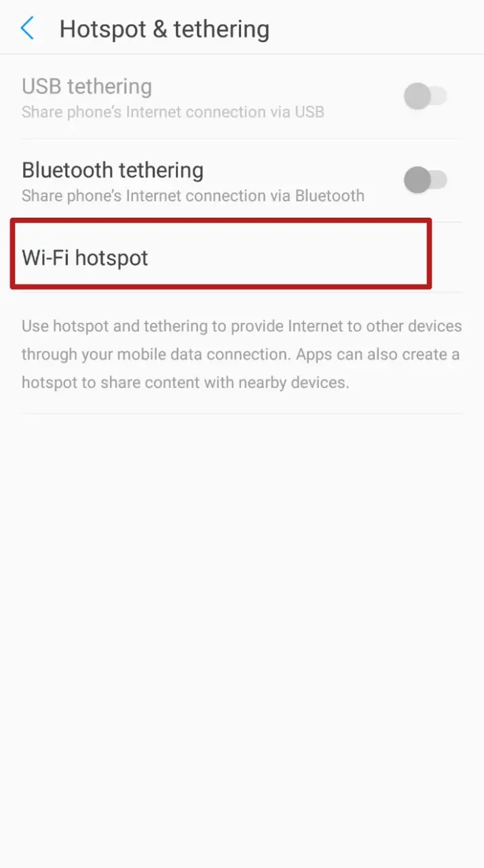The image size is (484, 868).
Task: Go back using the blue arrow icon
Action: pyautogui.click(x=27, y=28)
